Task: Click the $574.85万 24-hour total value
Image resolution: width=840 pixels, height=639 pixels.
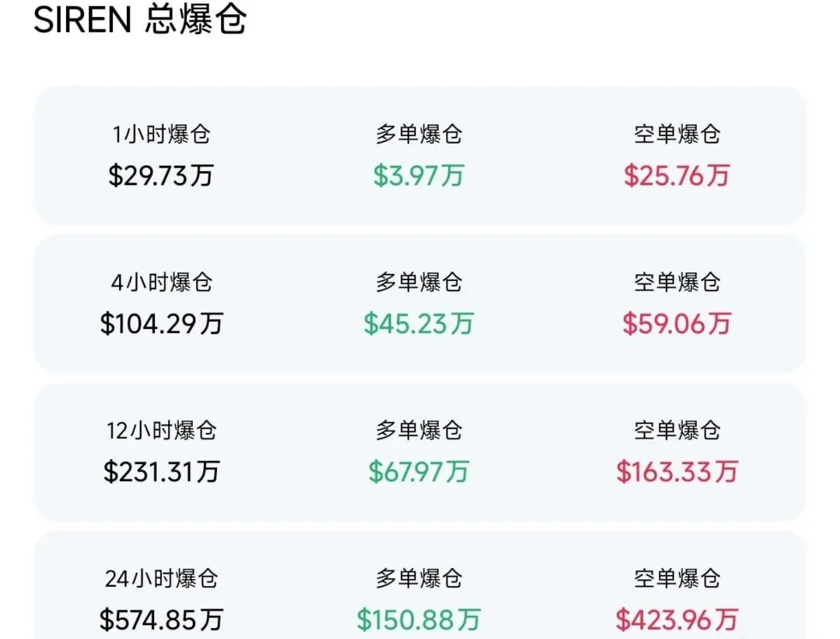Action: pos(161,620)
